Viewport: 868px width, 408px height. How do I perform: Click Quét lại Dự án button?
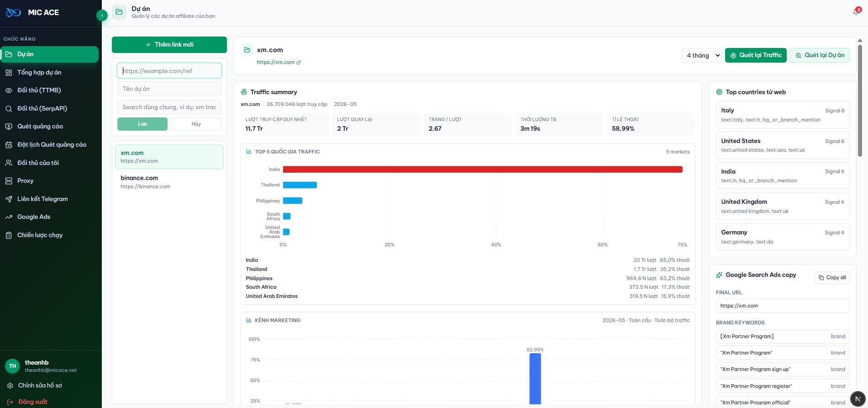click(820, 55)
